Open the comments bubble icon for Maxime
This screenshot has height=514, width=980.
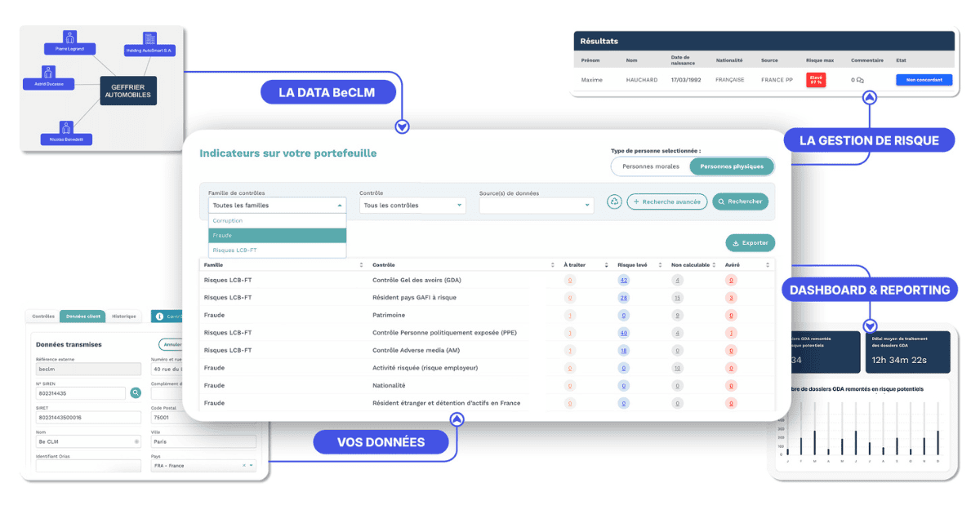pos(858,80)
